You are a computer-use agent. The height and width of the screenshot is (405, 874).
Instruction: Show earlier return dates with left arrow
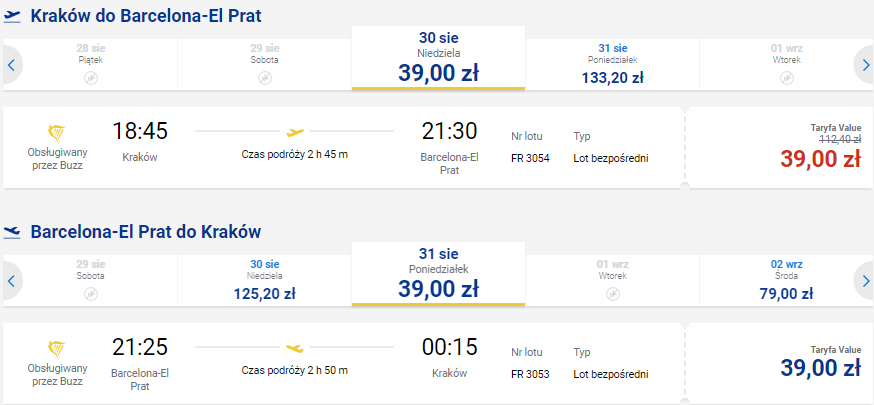12,281
